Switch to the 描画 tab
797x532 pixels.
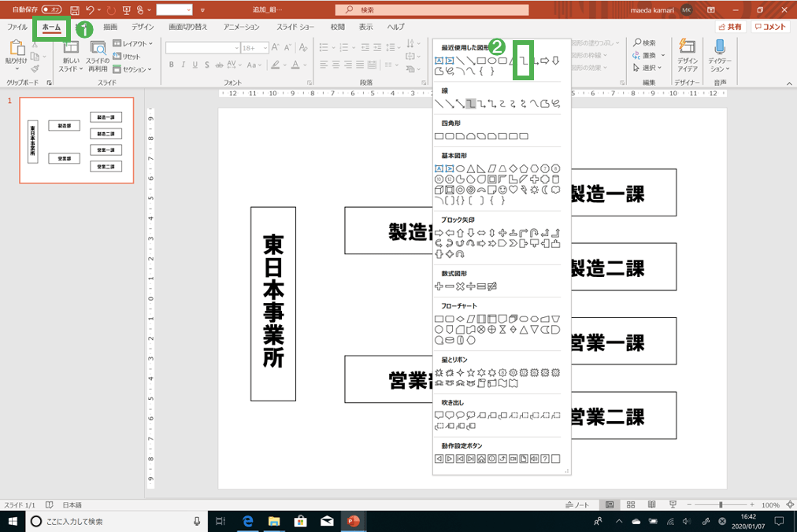coord(109,27)
